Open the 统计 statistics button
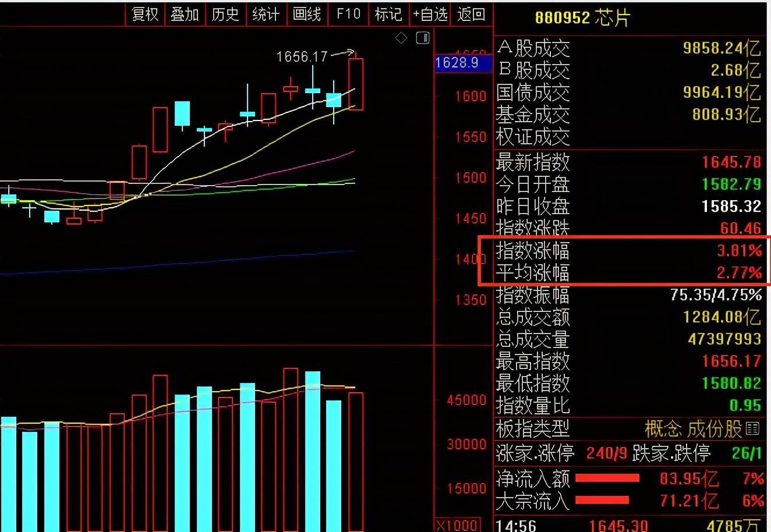The image size is (771, 532). [x=266, y=14]
